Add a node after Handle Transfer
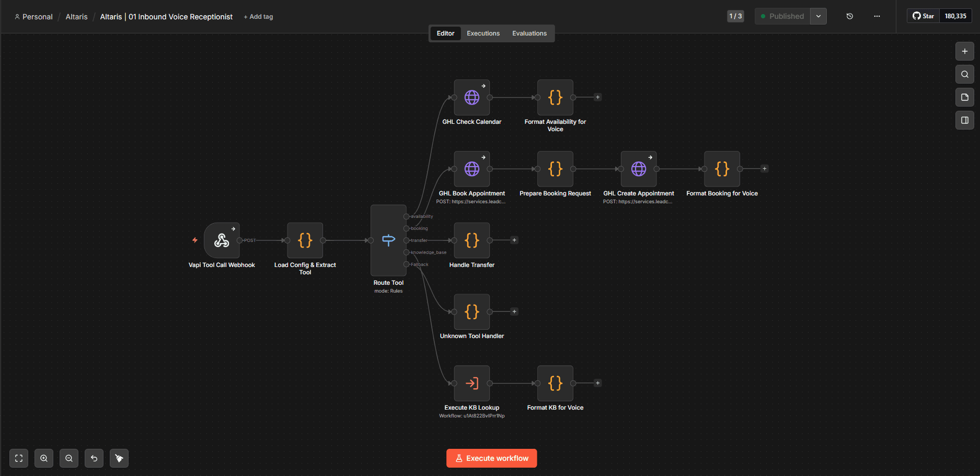 click(x=514, y=240)
